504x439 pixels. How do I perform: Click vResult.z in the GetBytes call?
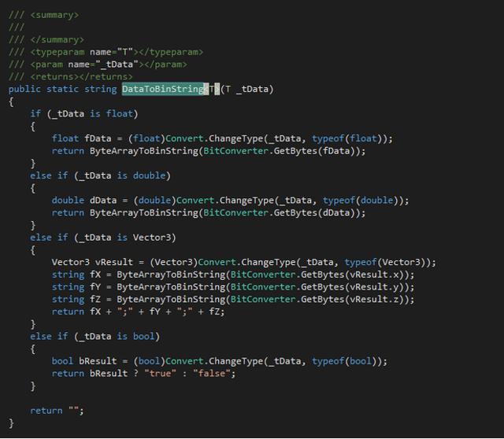pyautogui.click(x=374, y=299)
